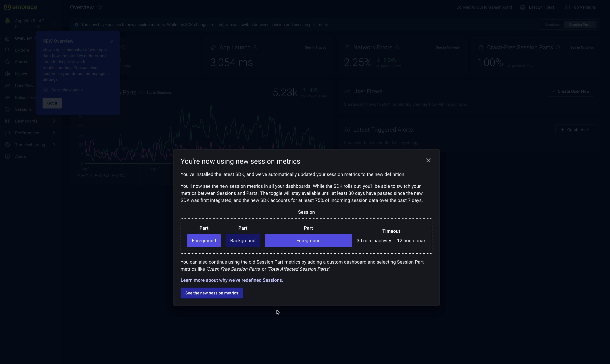
Task: Open Alerts in the sidebar
Action: pos(20,157)
